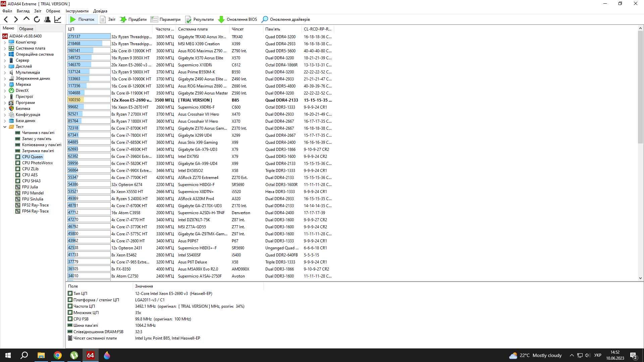
Task: Select DirectX icon in tree
Action: pos(11,90)
